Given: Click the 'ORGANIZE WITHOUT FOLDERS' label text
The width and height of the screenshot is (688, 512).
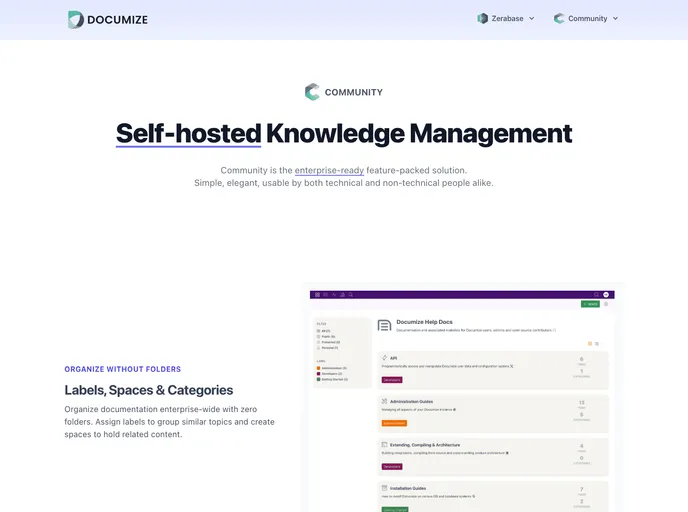Looking at the screenshot, I should pos(122,369).
